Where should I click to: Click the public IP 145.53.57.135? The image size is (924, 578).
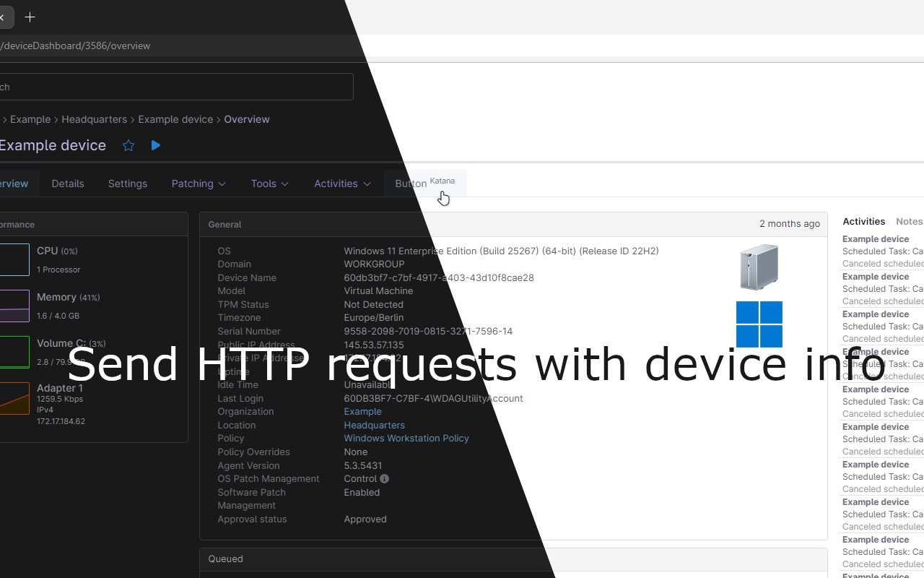[x=374, y=345]
